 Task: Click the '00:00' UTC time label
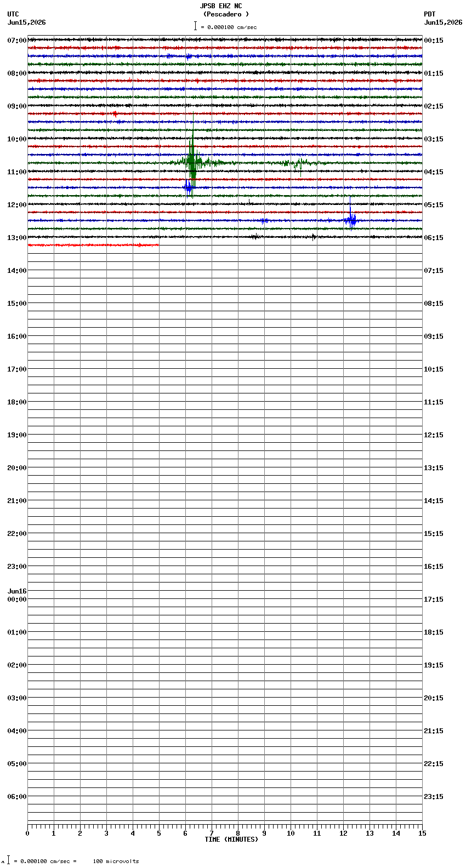click(17, 599)
